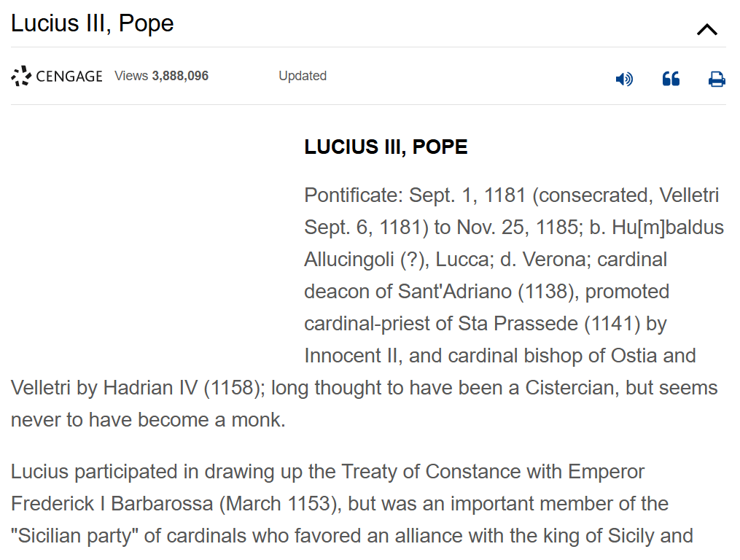This screenshot has height=560, width=740.
Task: Click the 'Lucius III, Pope' section title
Action: tap(93, 23)
